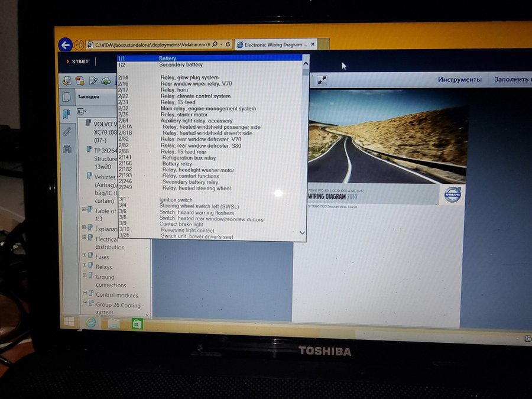Expand the Control modules bookmark node
The height and width of the screenshot is (399, 532).
coord(85,294)
